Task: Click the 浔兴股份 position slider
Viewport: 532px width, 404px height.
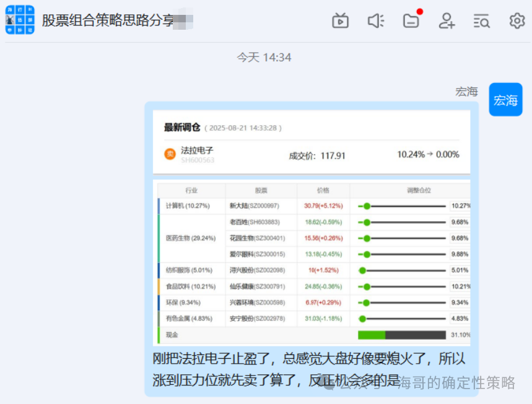Action: point(402,271)
